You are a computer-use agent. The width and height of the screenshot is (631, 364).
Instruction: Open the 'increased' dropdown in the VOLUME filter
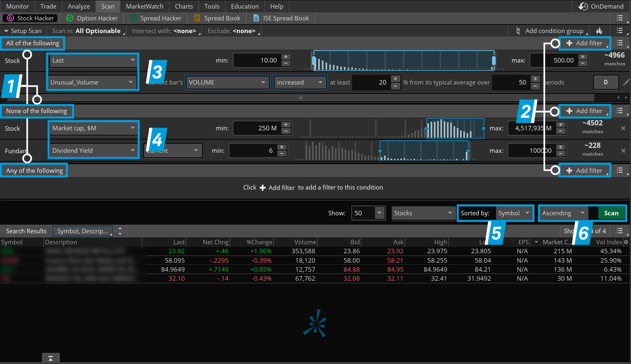point(300,82)
